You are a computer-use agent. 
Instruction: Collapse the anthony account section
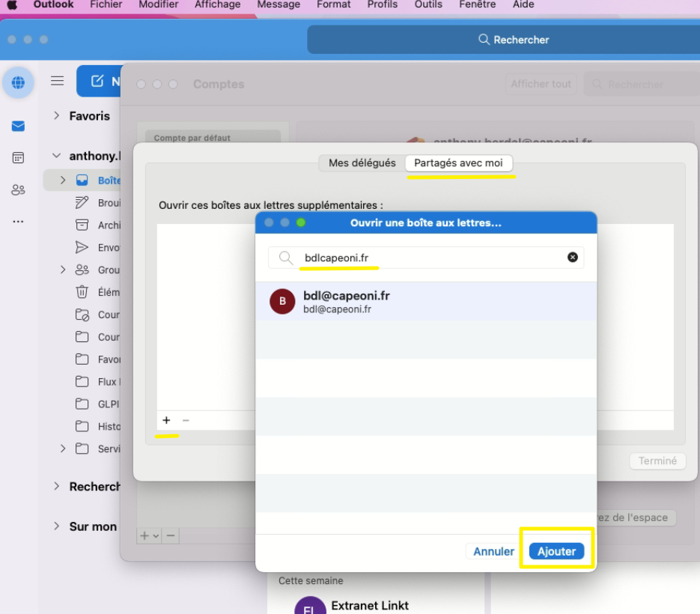(56, 156)
